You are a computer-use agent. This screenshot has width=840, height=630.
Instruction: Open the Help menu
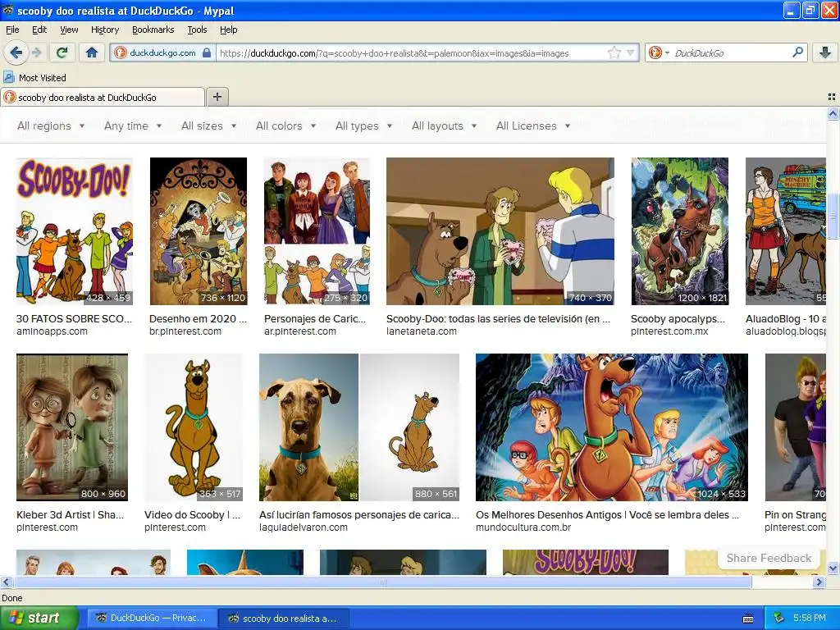[228, 30]
